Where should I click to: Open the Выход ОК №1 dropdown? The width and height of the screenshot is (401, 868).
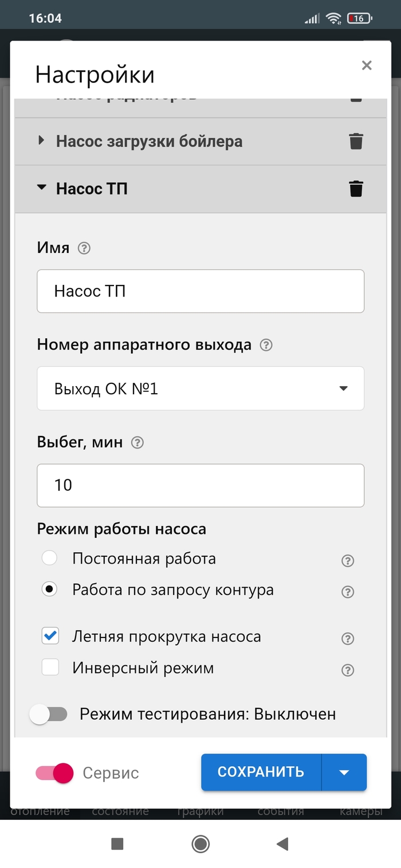(200, 389)
